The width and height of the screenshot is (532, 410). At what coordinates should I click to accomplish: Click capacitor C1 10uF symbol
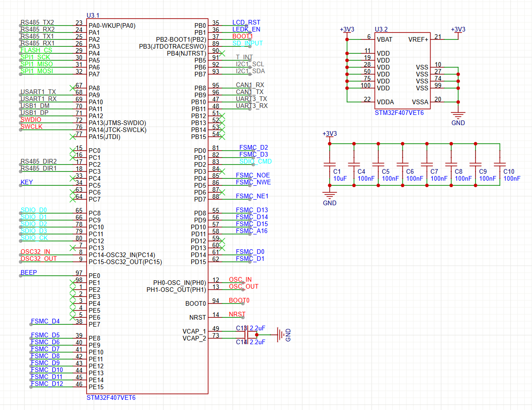tap(330, 164)
